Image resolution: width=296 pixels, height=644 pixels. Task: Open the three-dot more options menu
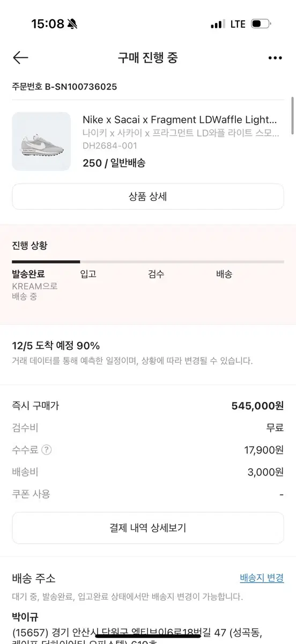(x=275, y=58)
